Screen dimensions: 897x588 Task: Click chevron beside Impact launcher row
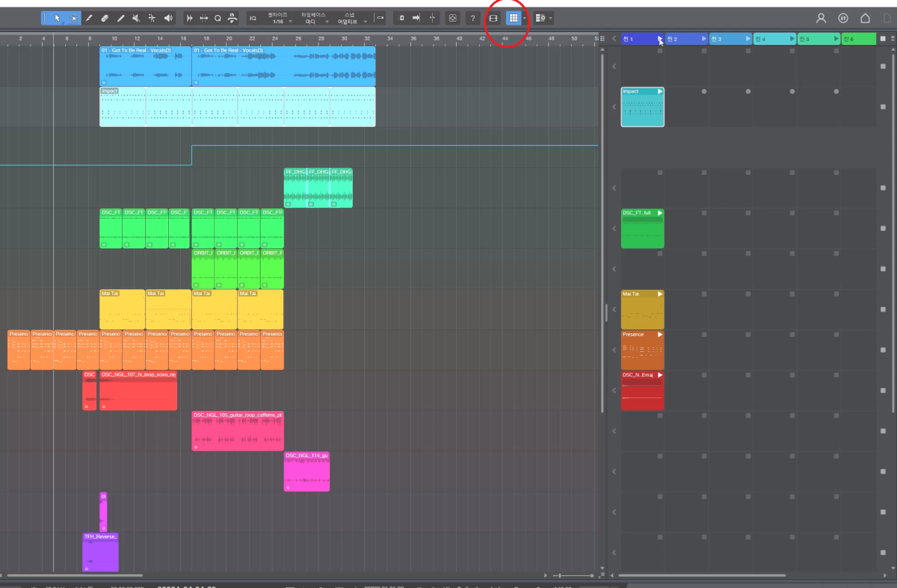pyautogui.click(x=614, y=107)
